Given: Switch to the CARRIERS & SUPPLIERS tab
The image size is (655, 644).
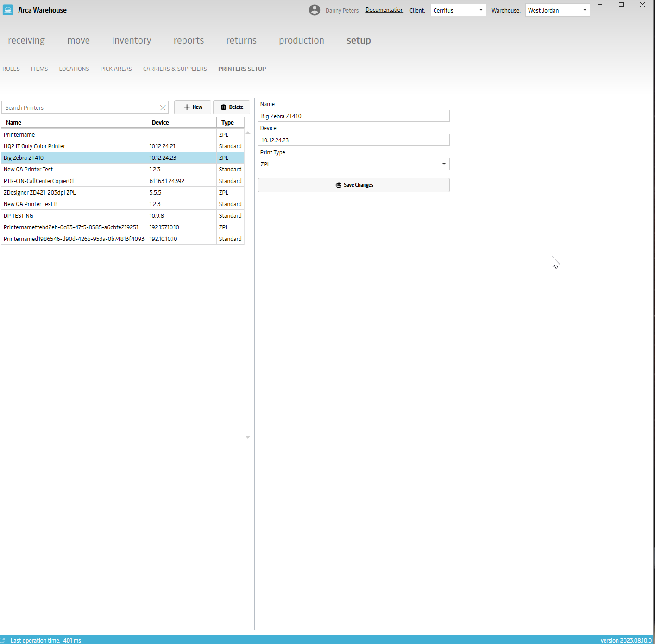Looking at the screenshot, I should pos(175,69).
